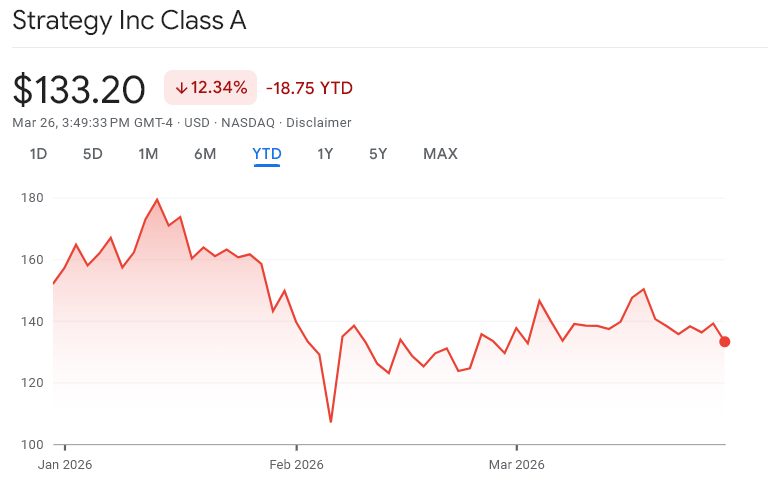This screenshot has height=497, width=768.
Task: Switch chart to 1Y range
Action: [x=325, y=154]
